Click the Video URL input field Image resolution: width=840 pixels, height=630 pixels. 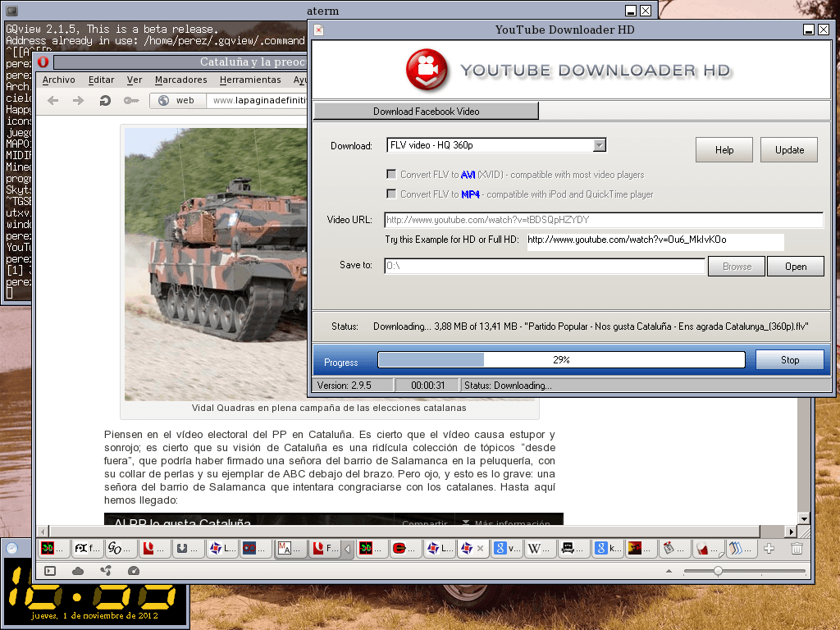[604, 220]
